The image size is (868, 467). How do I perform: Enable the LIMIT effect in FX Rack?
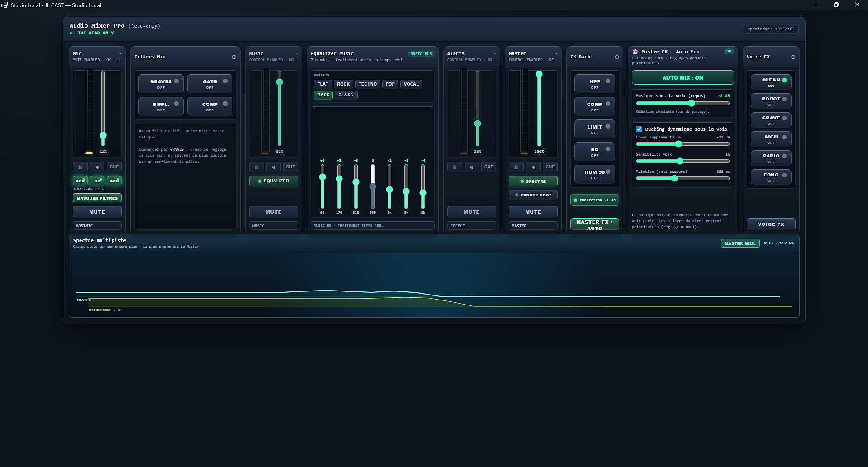(595, 129)
